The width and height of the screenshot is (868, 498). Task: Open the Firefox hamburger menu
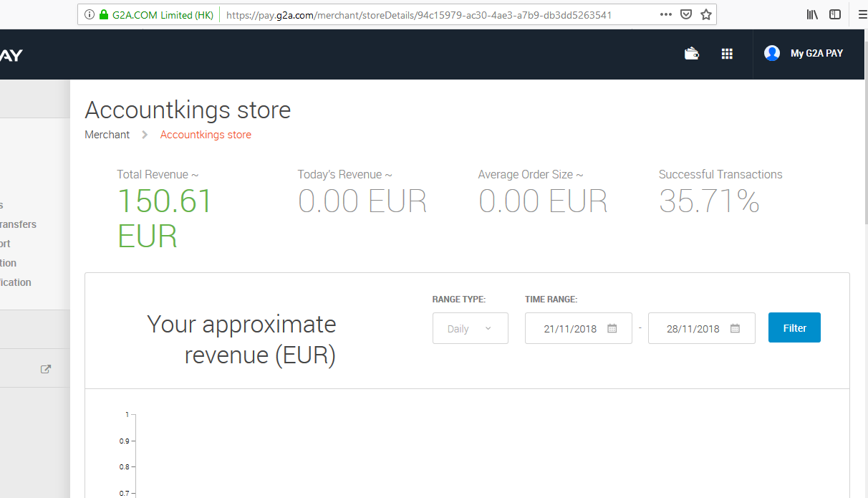(862, 14)
